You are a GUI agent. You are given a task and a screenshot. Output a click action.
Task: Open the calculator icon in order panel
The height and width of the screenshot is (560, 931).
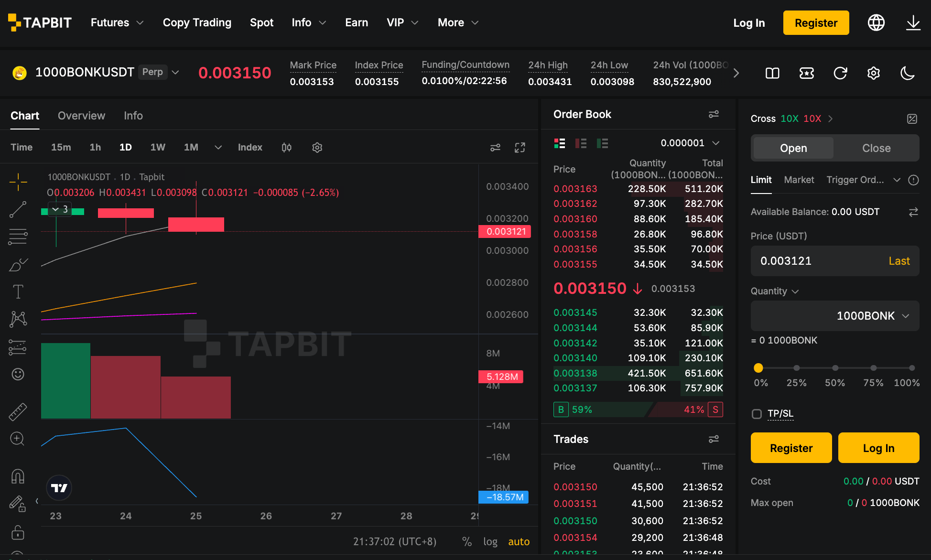(x=912, y=119)
